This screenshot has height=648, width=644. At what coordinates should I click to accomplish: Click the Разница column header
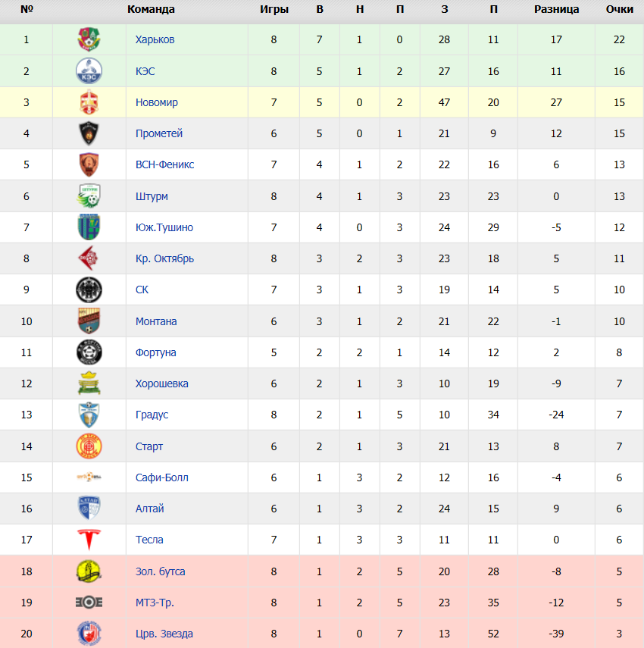point(556,9)
